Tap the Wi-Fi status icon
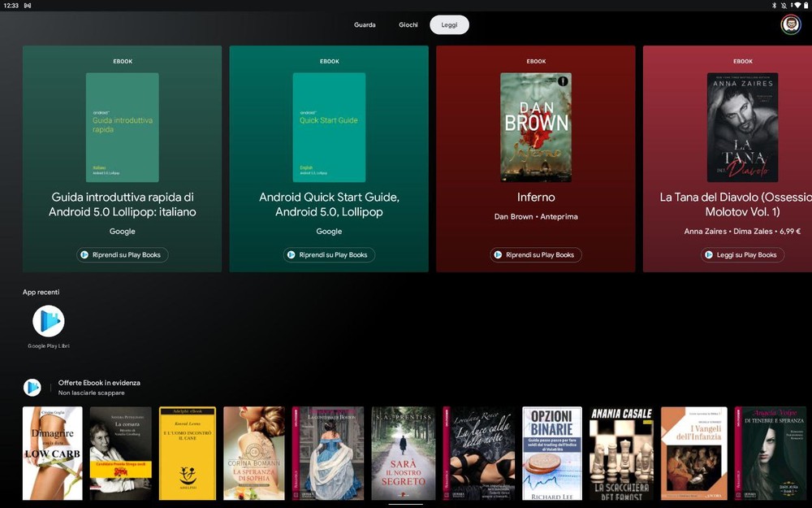This screenshot has width=812, height=508. (797, 5)
